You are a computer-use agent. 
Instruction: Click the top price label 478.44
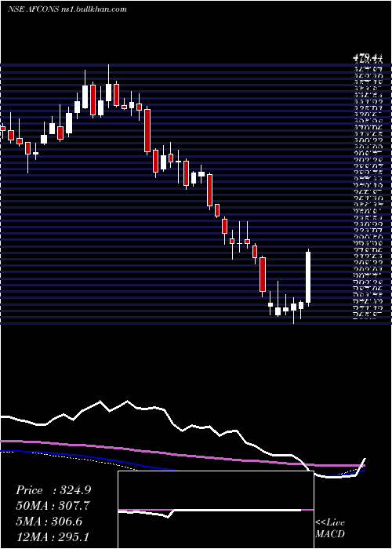[367, 57]
